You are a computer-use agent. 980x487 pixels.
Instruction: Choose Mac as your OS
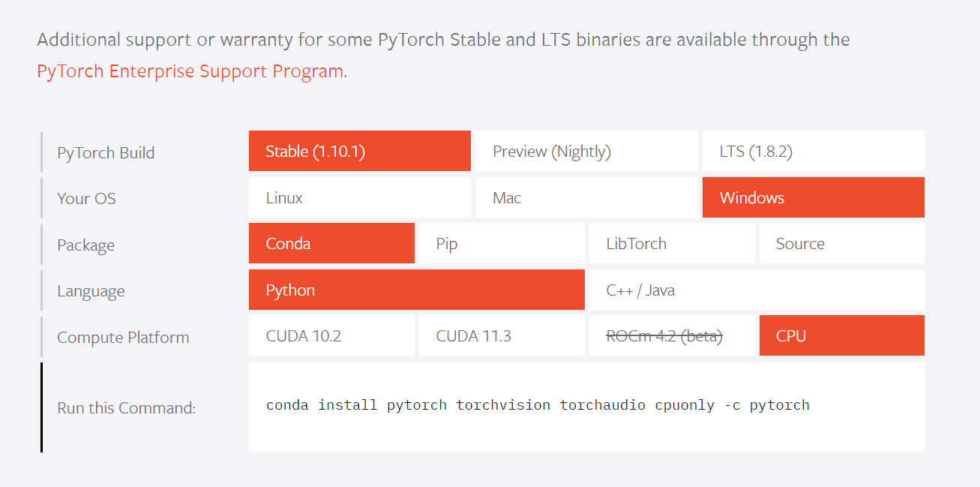tap(586, 197)
